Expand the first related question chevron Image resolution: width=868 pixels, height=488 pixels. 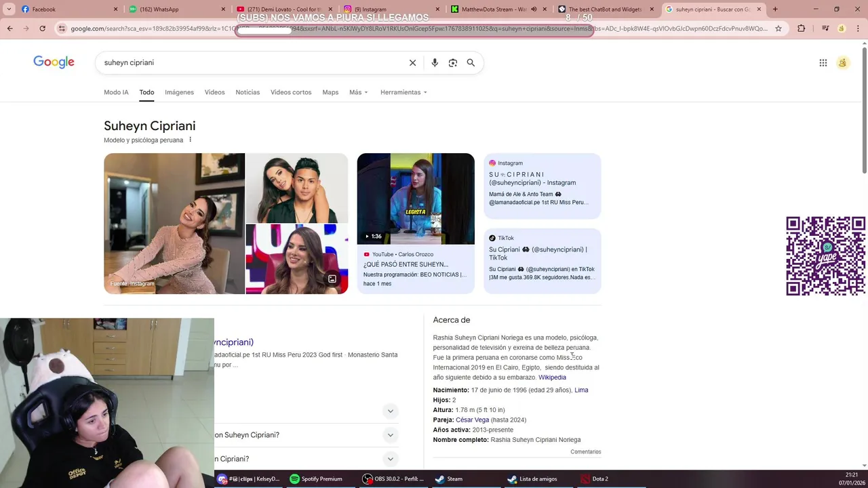pyautogui.click(x=390, y=411)
